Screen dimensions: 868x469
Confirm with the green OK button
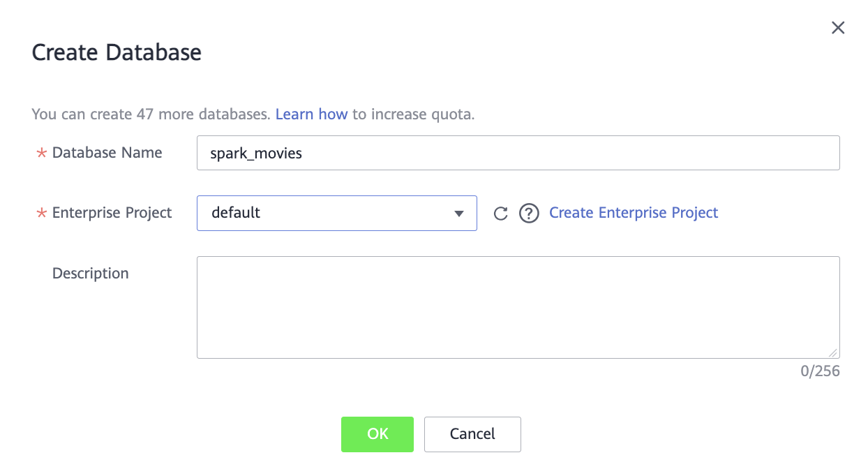[x=377, y=434]
